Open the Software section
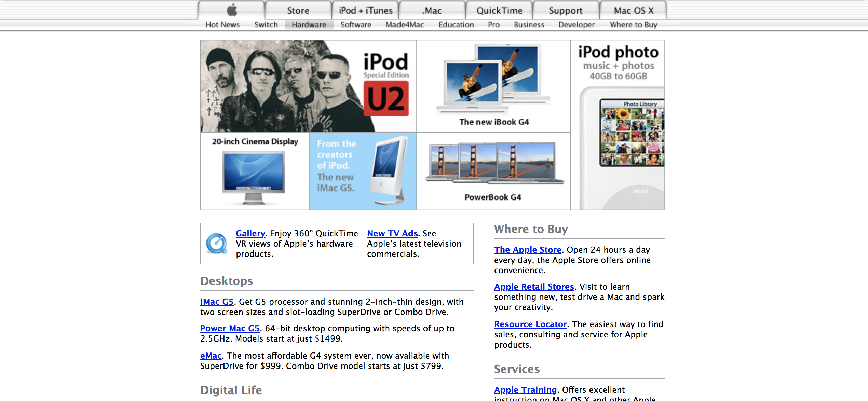Image resolution: width=868 pixels, height=401 pixels. tap(355, 24)
